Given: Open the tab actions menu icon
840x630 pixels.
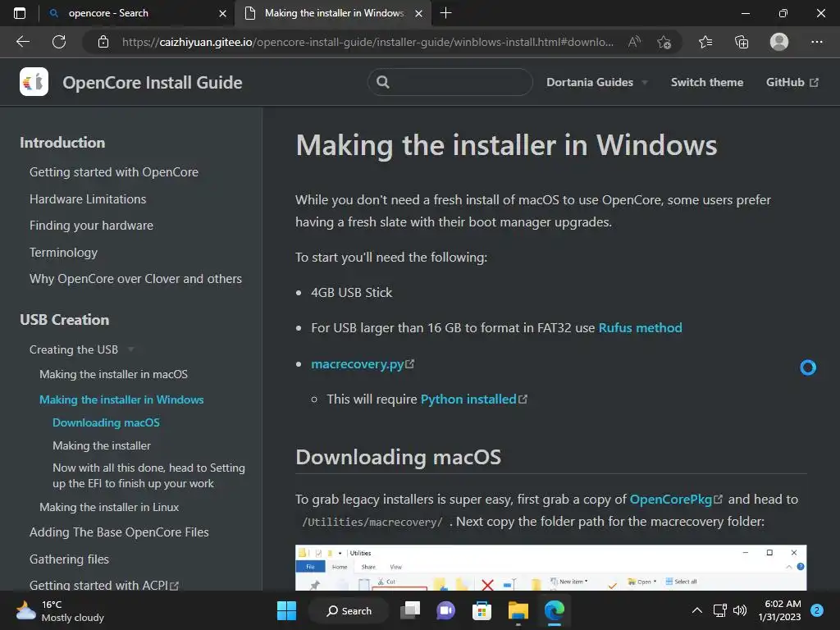Looking at the screenshot, I should 20,13.
